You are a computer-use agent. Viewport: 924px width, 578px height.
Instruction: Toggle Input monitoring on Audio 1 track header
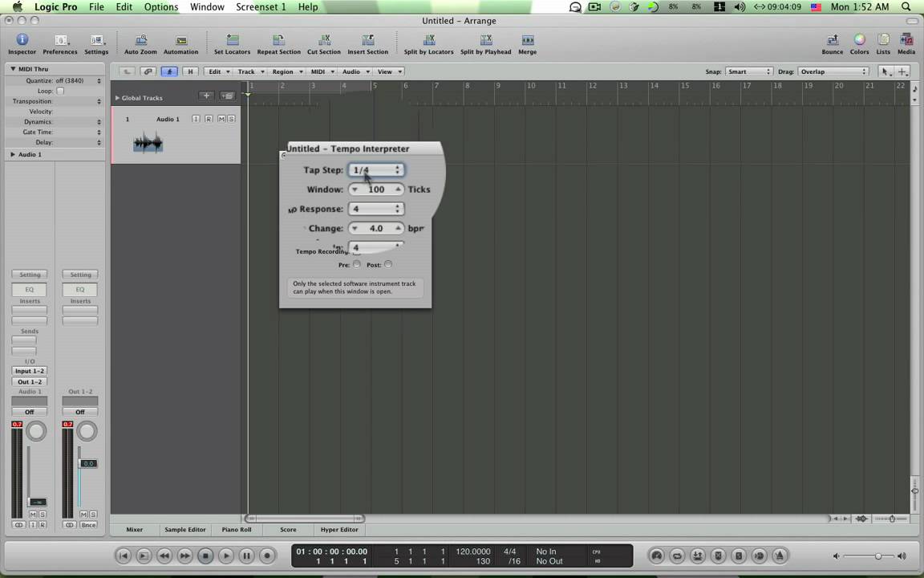[196, 119]
